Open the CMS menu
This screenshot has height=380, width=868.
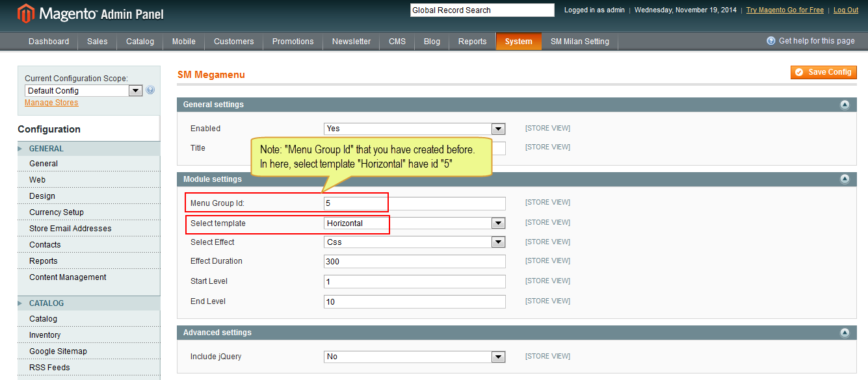397,42
